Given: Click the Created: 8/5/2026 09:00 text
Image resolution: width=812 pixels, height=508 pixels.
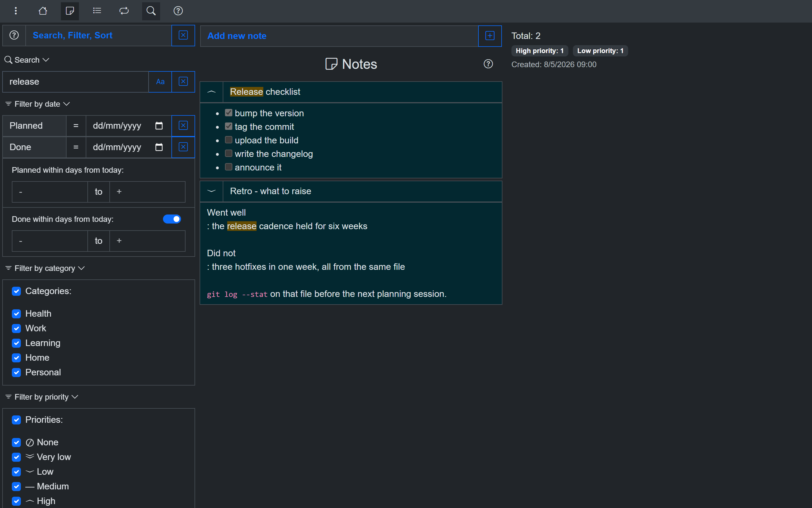Looking at the screenshot, I should (554, 65).
